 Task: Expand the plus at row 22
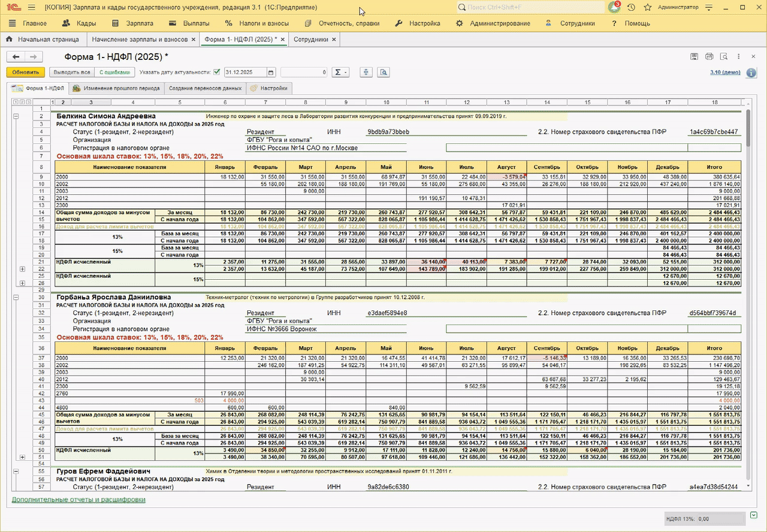coord(22,269)
